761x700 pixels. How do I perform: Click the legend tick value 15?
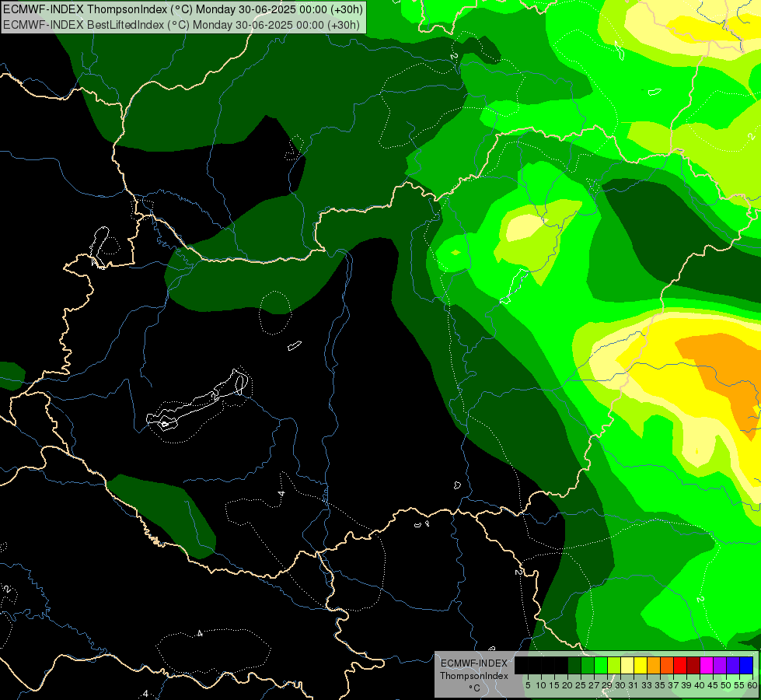pyautogui.click(x=554, y=685)
